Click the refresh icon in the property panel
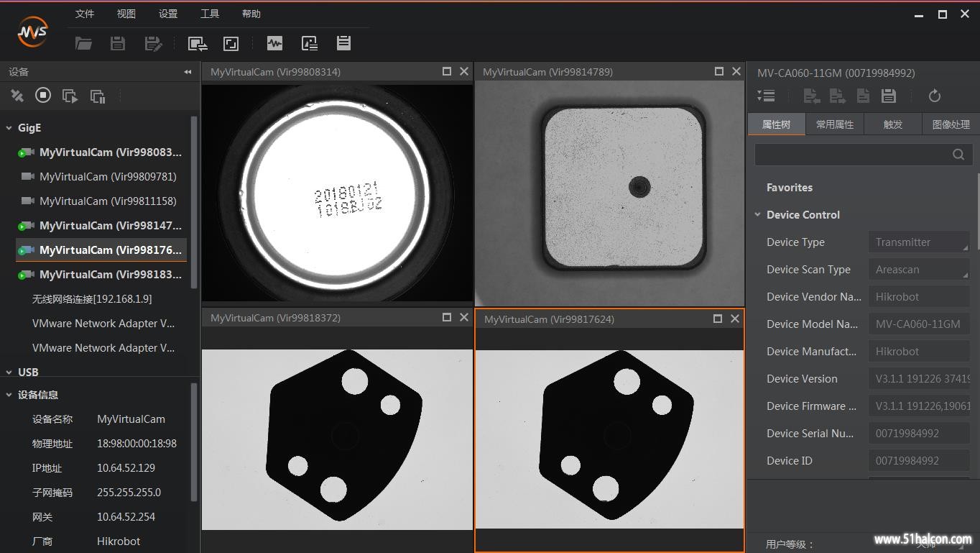This screenshot has height=553, width=980. point(934,96)
